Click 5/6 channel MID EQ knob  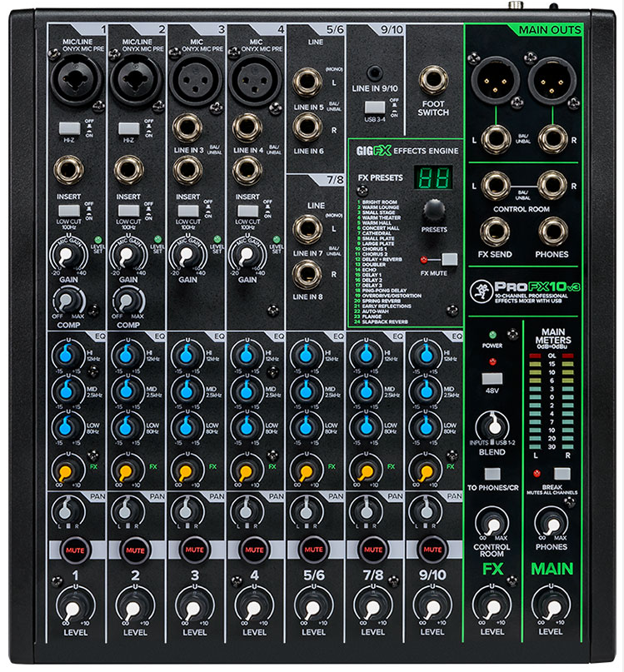(x=305, y=391)
